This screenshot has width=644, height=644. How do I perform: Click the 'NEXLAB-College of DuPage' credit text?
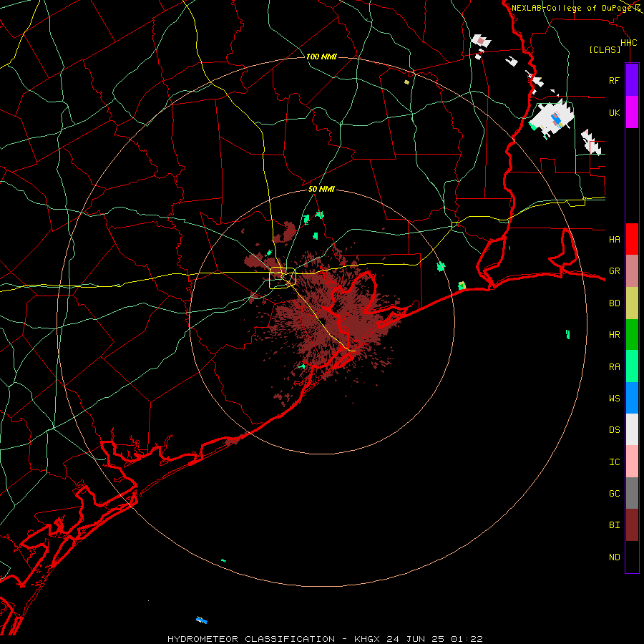click(571, 8)
